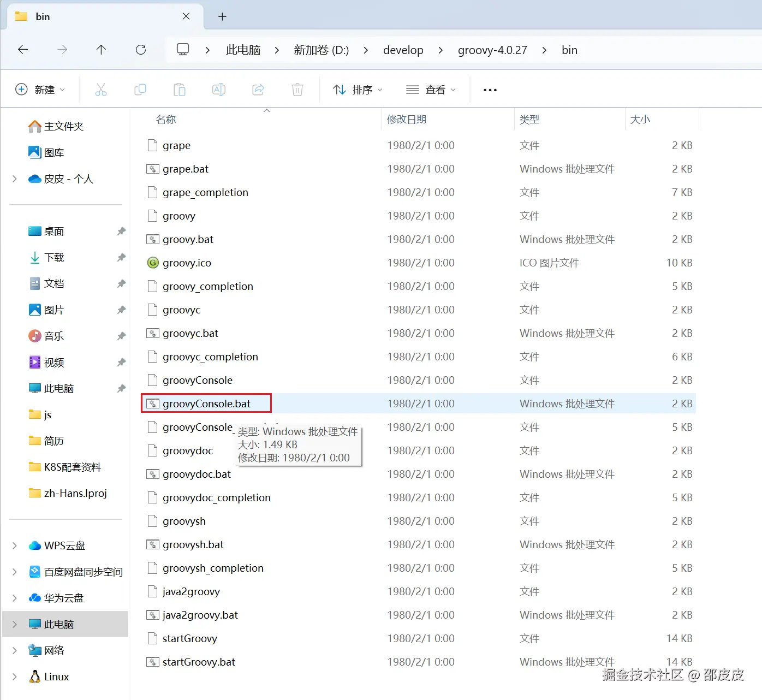Expand the selected 此电脑 tree node
This screenshot has height=700, width=762.
[15, 624]
